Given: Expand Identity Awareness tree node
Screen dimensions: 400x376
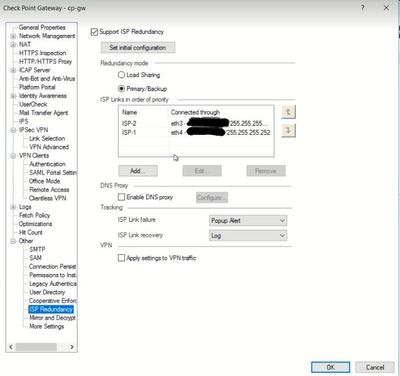Looking at the screenshot, I should click(13, 96).
